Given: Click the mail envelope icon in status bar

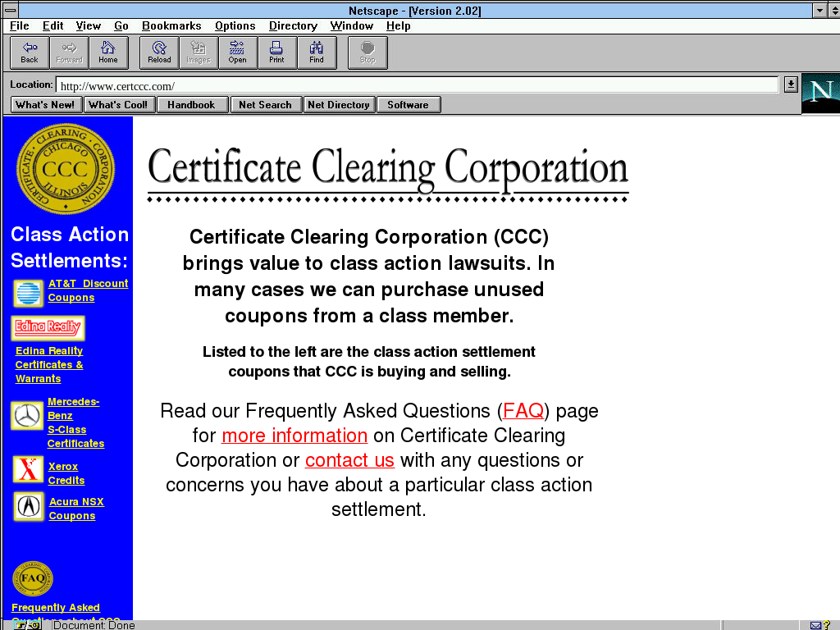Looking at the screenshot, I should point(815,625).
